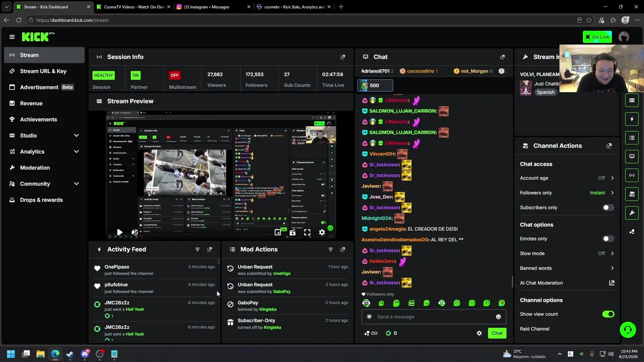Open Drops & rewards page
Viewport: 644px width, 362px height.
click(x=44, y=200)
